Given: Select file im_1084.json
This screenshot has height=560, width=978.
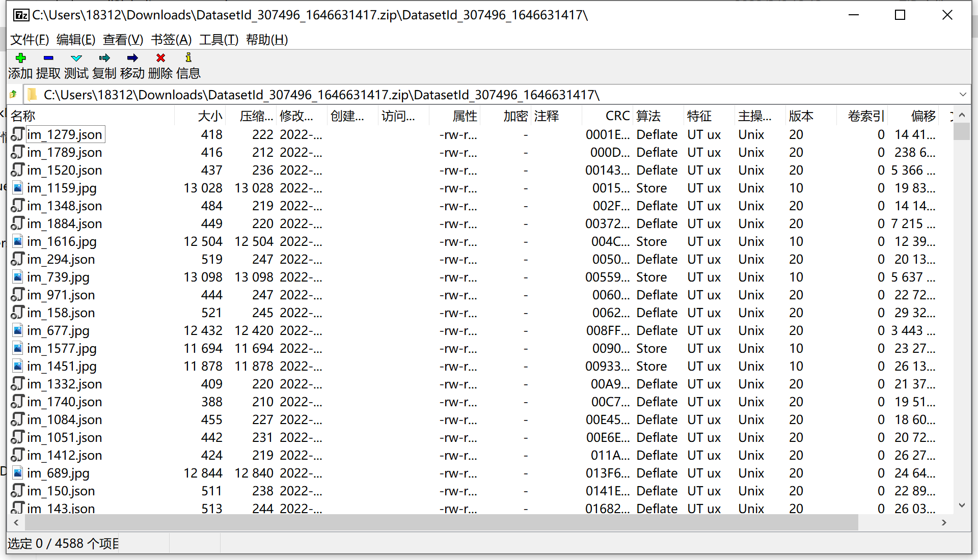Looking at the screenshot, I should tap(64, 419).
